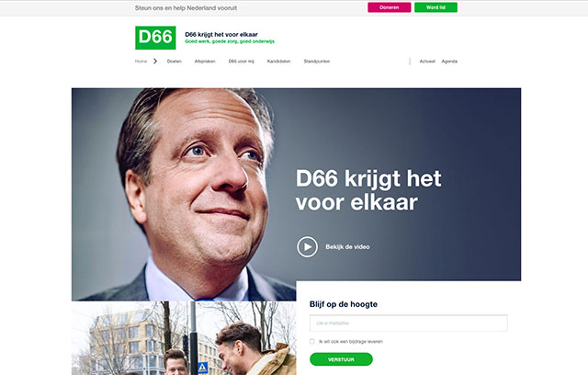
Task: Submit with the VERSTUUR button
Action: 341,359
